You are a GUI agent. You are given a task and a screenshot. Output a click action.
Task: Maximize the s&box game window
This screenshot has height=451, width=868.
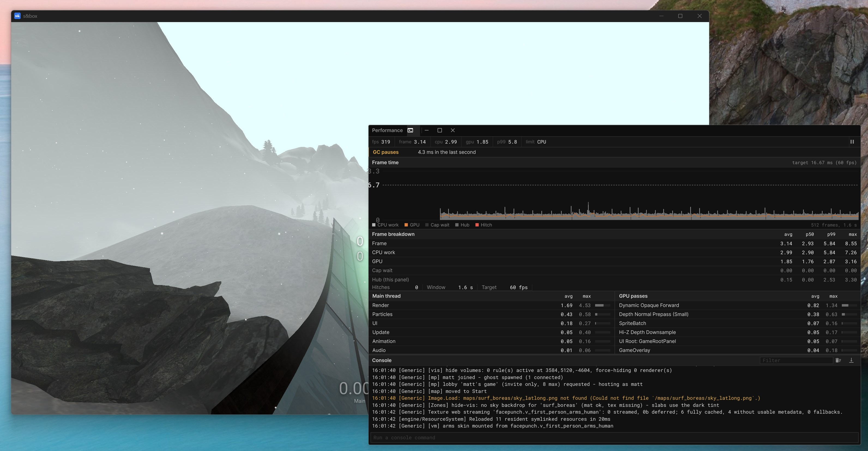[x=680, y=16]
